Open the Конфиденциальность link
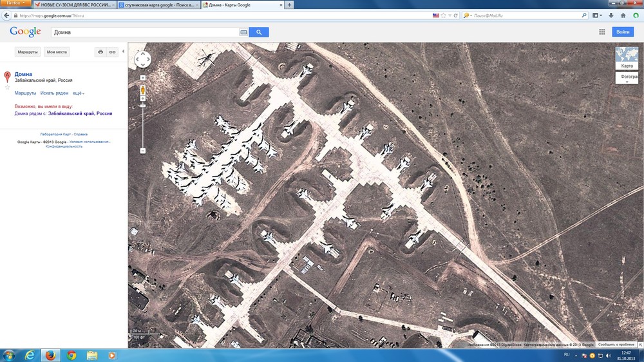Image resolution: width=644 pixels, height=362 pixels. pyautogui.click(x=64, y=146)
